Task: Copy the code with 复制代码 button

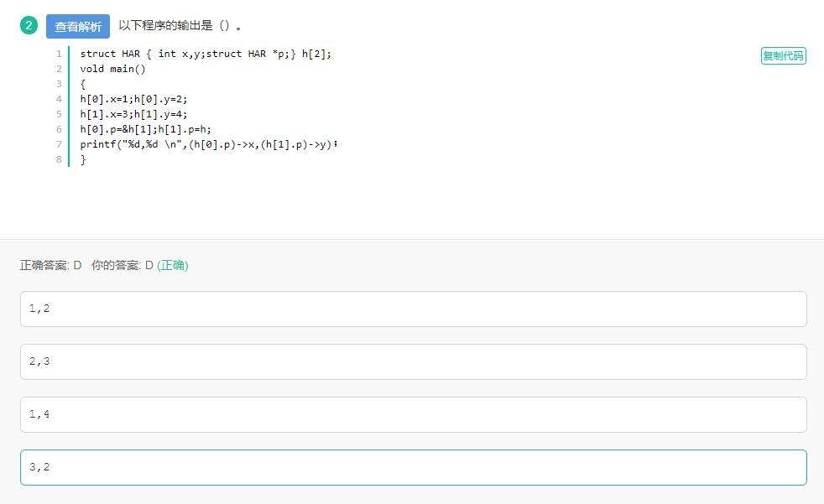Action: pyautogui.click(x=783, y=56)
